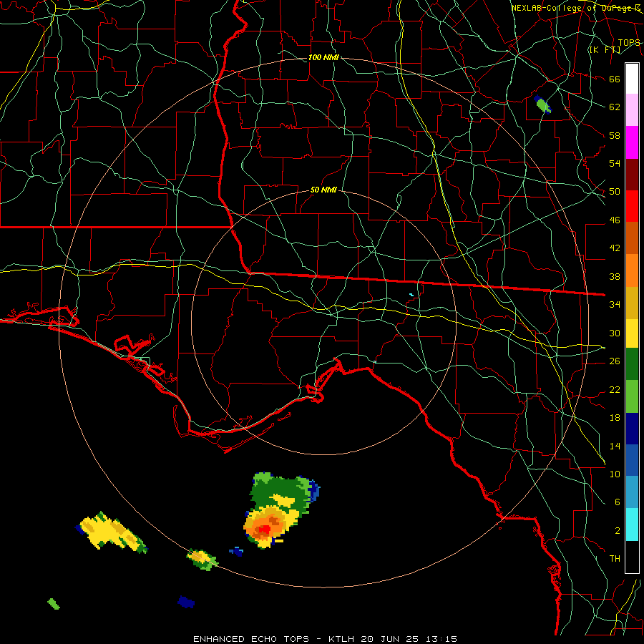This screenshot has width=644, height=644.
Task: Click the "50 NMI" range ring label
Action: tap(323, 190)
